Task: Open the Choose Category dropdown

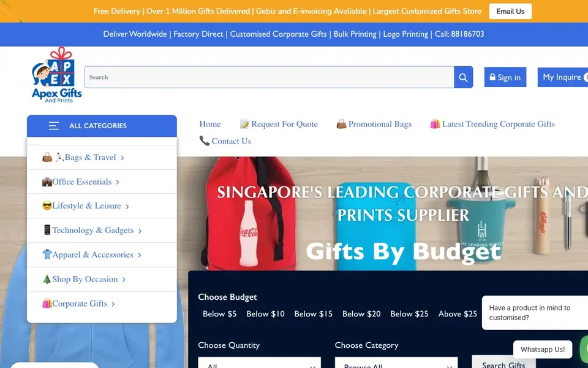Action: click(396, 362)
